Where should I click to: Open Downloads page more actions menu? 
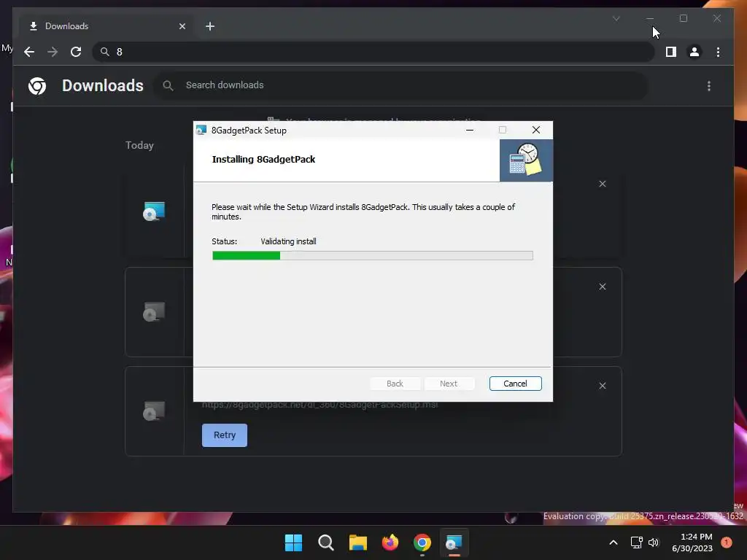coord(709,86)
